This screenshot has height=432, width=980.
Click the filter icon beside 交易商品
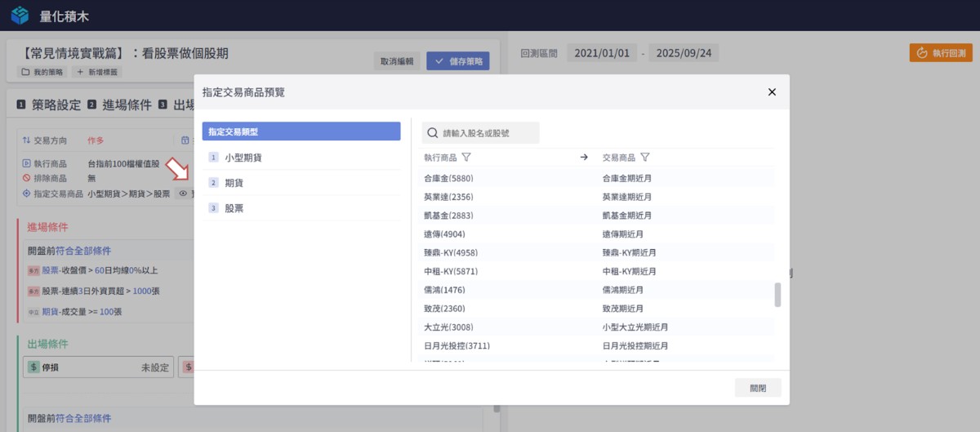click(x=645, y=157)
